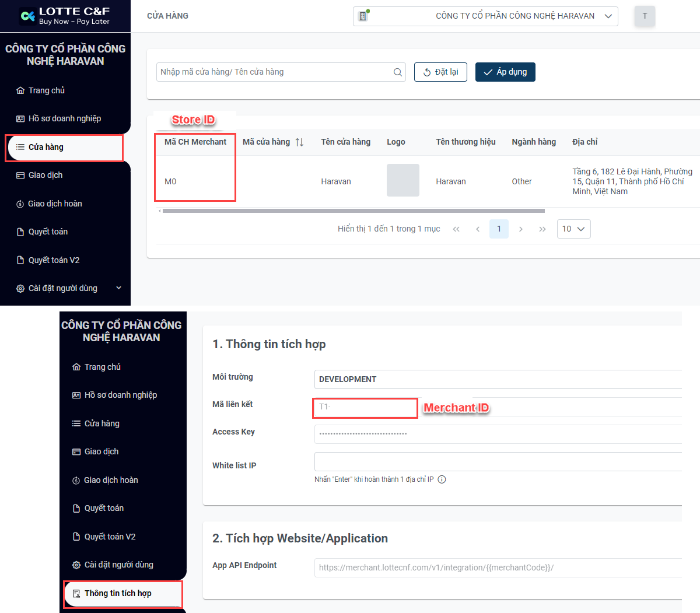Open Cửa hàng in lower sidebar
700x613 pixels.
click(x=96, y=423)
